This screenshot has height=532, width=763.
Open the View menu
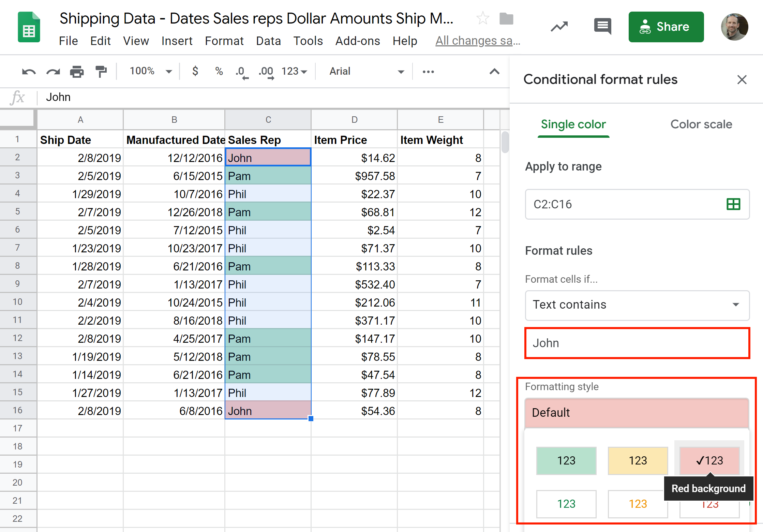pos(136,41)
